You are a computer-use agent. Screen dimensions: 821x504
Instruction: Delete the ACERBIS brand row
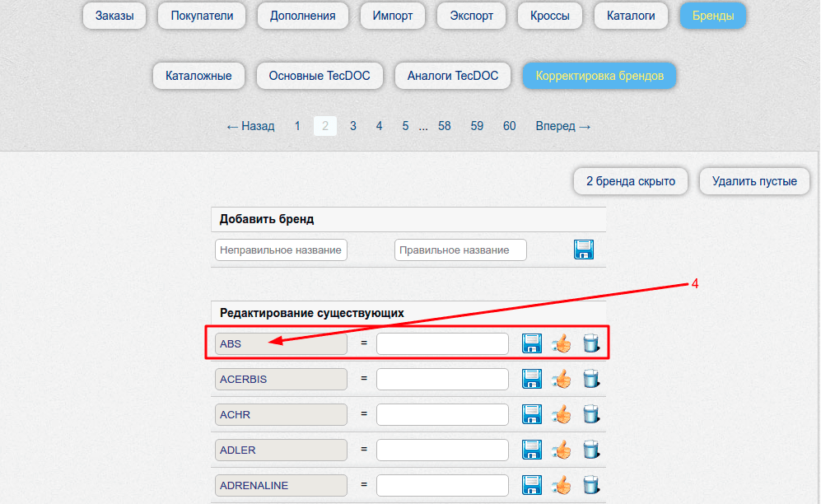(x=591, y=379)
